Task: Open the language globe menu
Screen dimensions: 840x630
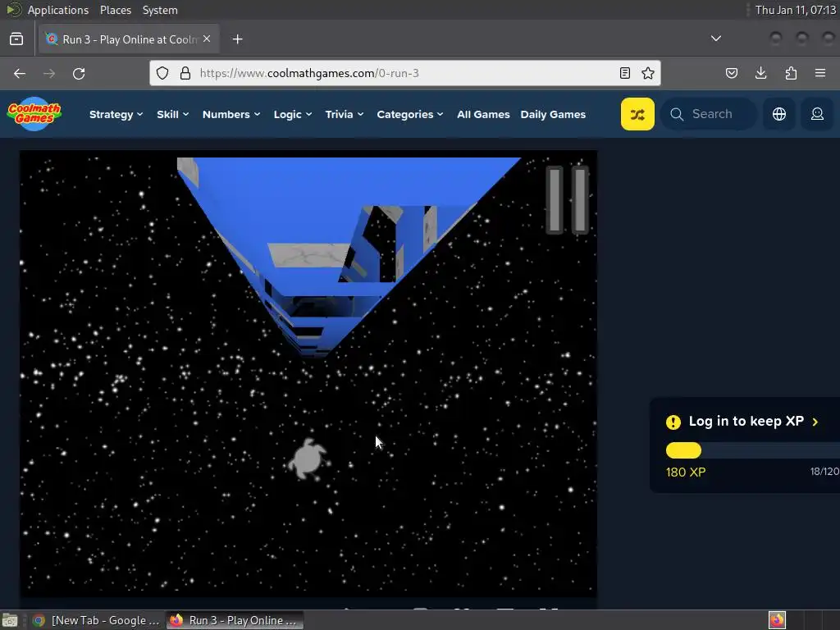Action: click(779, 114)
